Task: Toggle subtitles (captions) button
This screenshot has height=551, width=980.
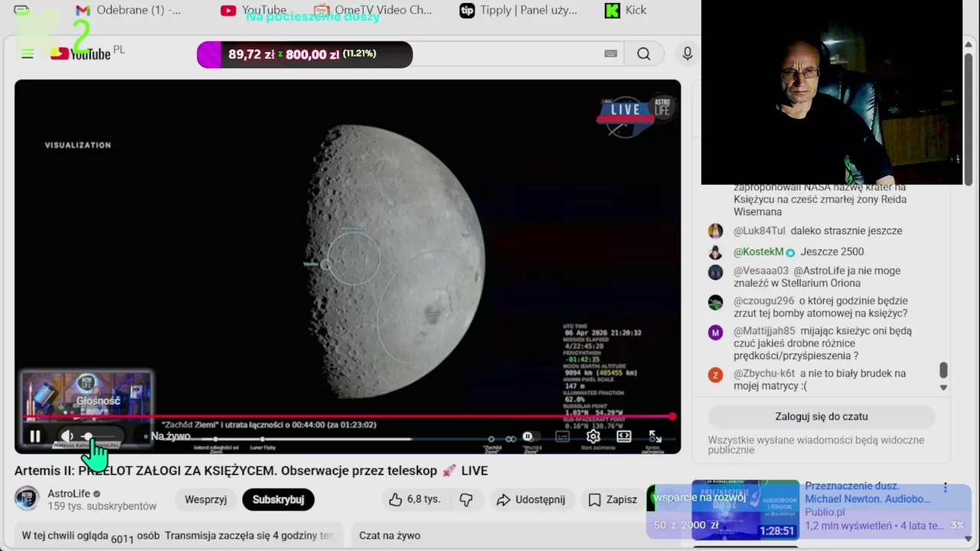Action: click(x=563, y=436)
